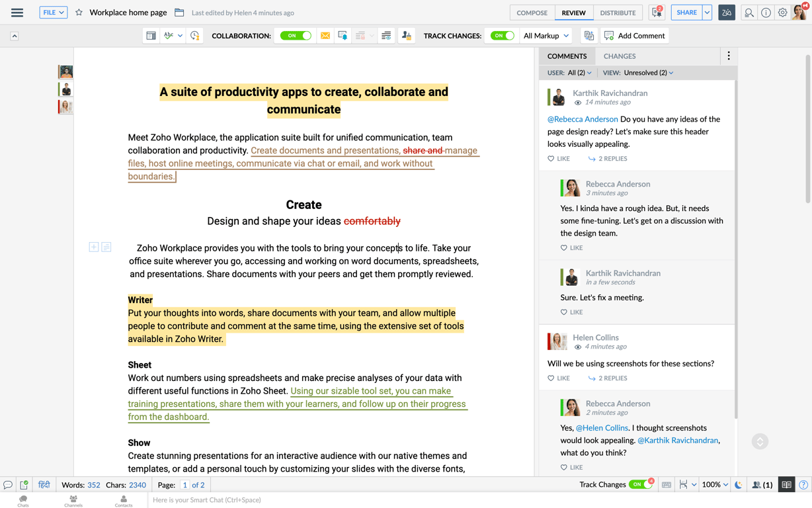
Task: Open Channels in bottom bar
Action: coord(73,501)
